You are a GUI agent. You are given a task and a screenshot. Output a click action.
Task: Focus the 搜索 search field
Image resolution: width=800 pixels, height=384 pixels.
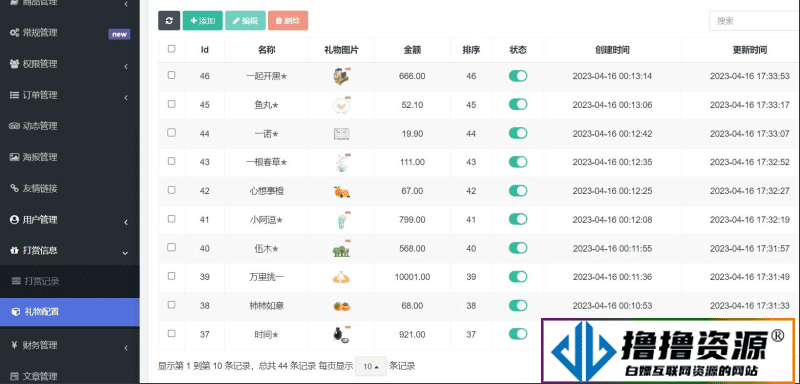[754, 21]
